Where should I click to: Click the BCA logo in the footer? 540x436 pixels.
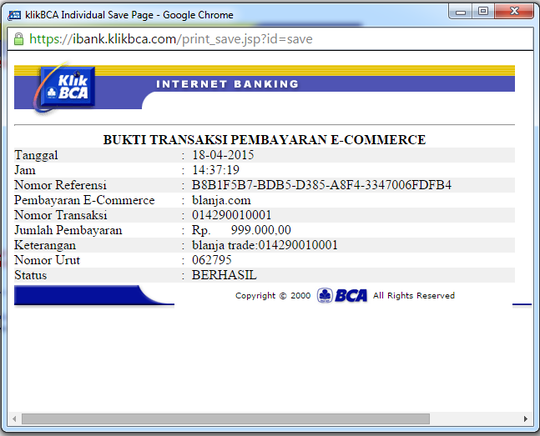pyautogui.click(x=342, y=295)
